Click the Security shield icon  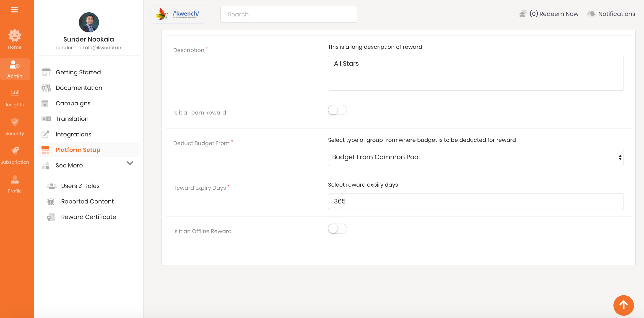[15, 122]
